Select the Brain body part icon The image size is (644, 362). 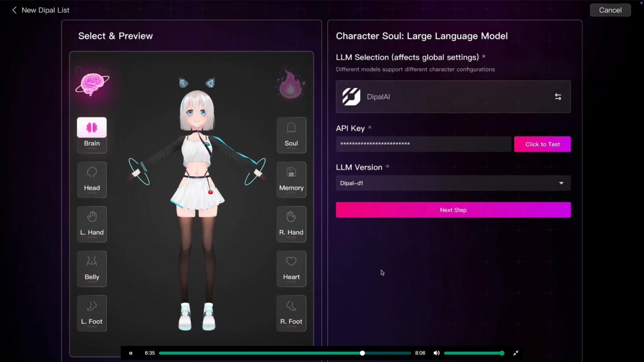(x=92, y=128)
